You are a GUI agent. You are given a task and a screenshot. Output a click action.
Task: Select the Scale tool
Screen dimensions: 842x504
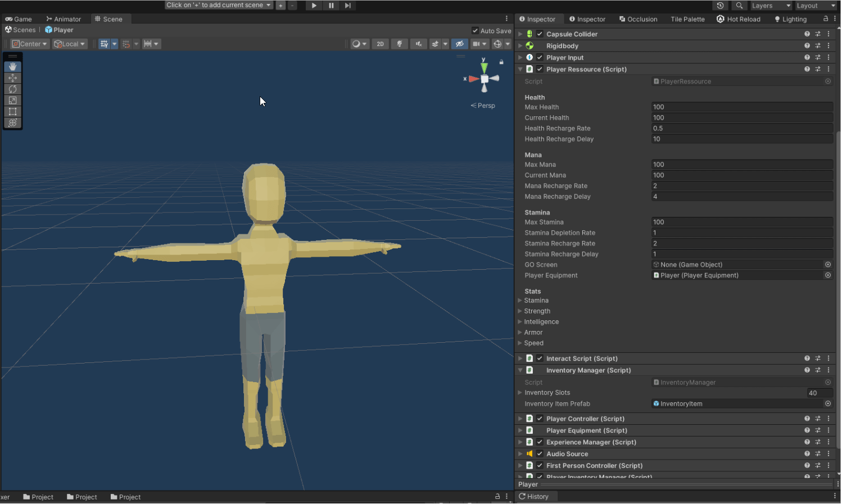point(12,101)
